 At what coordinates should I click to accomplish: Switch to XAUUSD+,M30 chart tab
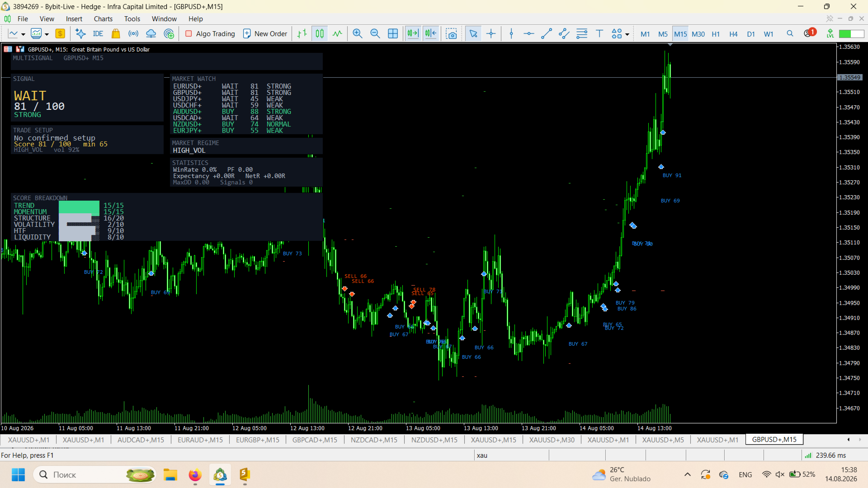552,440
